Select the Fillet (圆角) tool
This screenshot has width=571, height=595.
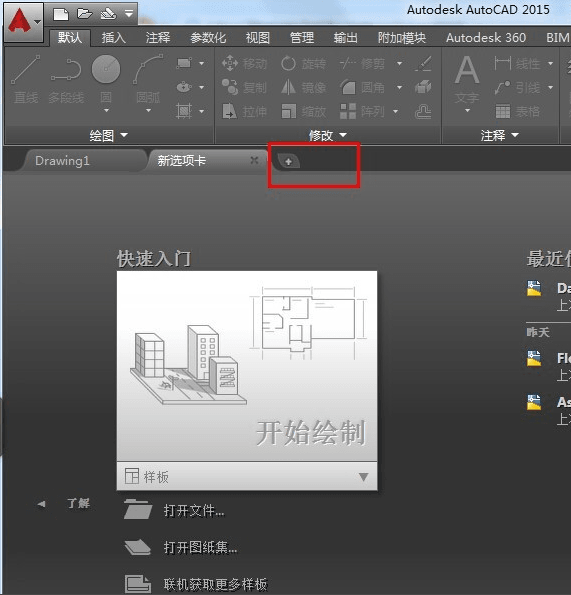(x=362, y=88)
